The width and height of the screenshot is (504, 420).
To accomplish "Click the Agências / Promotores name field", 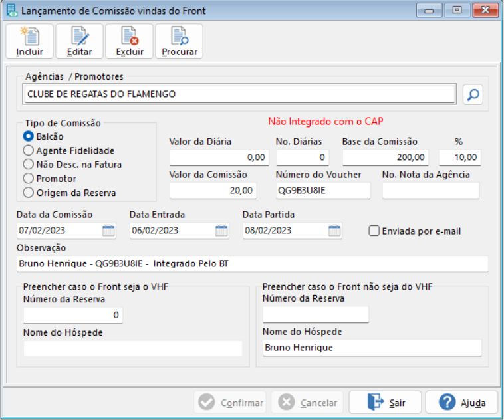I will point(240,94).
